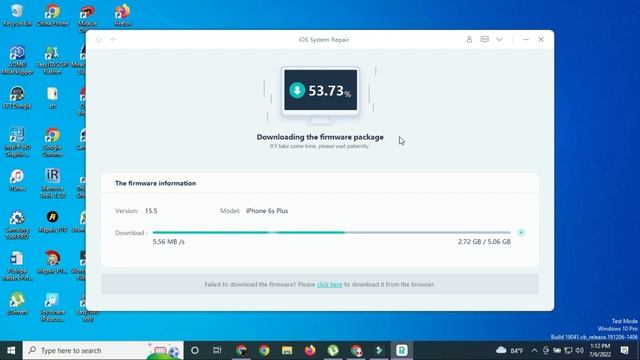Click the home icon in iOS System Repair
The image size is (640, 360).
[x=99, y=40]
